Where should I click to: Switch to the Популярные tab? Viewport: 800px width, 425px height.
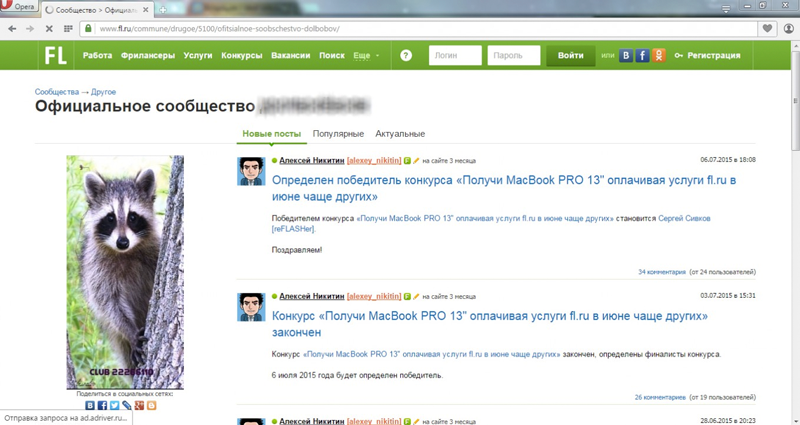click(x=337, y=134)
